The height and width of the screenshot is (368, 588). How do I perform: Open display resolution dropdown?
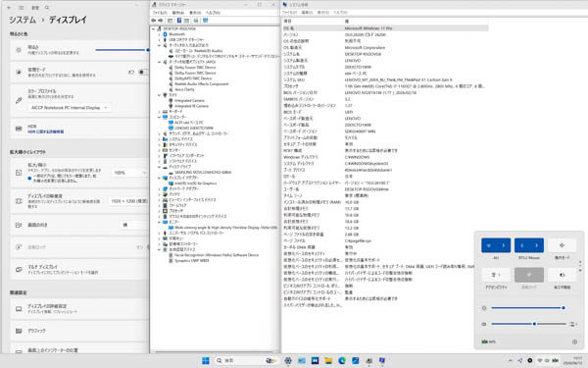pos(129,201)
